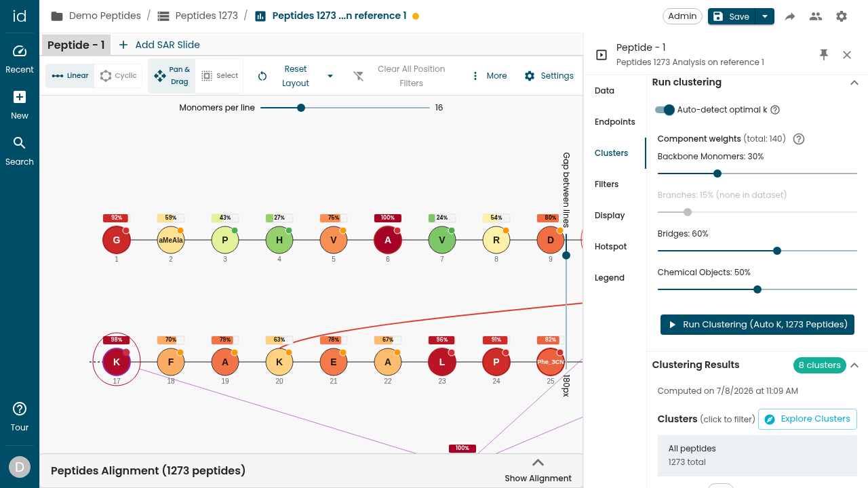Click the app id logo
Screen dimensions: 868x488
(20, 16)
